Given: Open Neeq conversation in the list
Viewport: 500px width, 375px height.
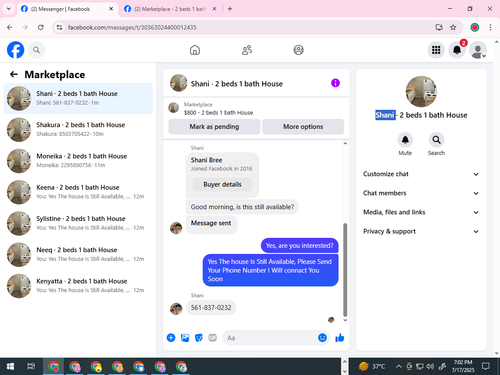Looking at the screenshot, I should (78, 254).
